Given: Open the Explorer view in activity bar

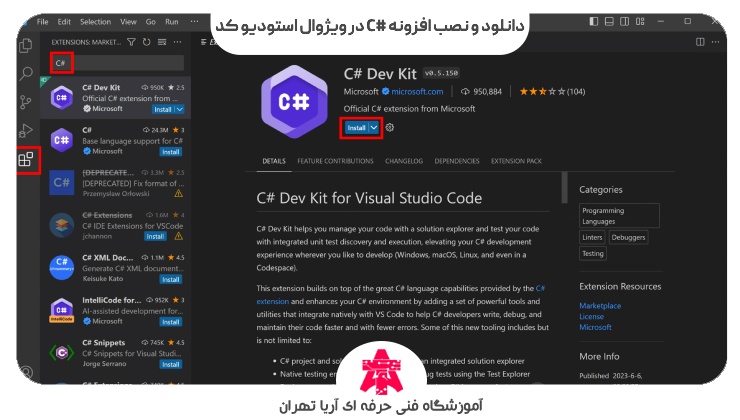Looking at the screenshot, I should point(26,45).
